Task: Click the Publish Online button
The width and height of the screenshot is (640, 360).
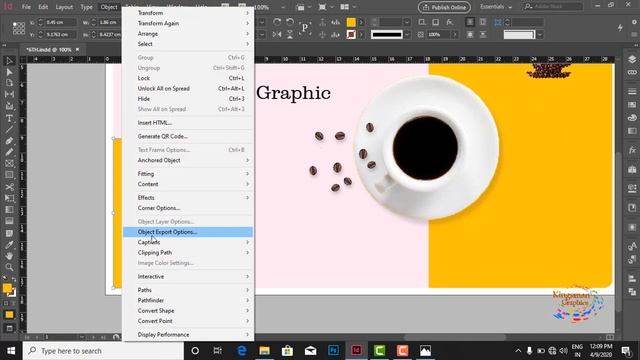Action: coord(444,7)
